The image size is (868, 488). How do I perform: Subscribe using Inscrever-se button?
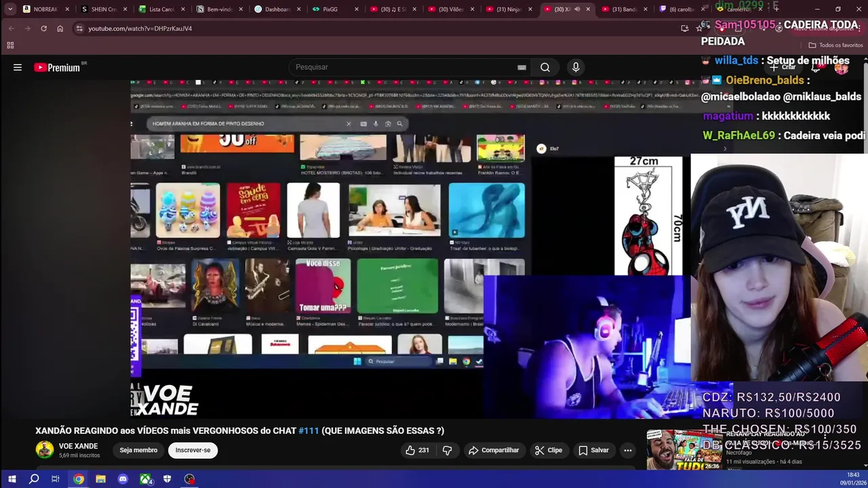pyautogui.click(x=193, y=450)
